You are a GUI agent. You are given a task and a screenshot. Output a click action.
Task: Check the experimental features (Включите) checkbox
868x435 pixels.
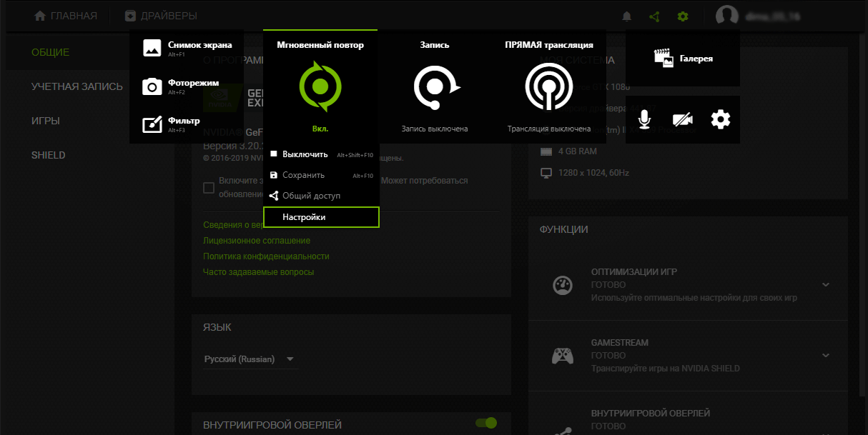coord(209,188)
